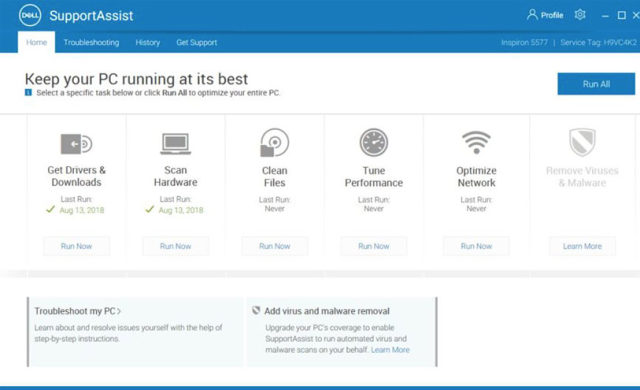Click the Optimize Network wifi icon
The width and height of the screenshot is (640, 390).
coord(476,142)
